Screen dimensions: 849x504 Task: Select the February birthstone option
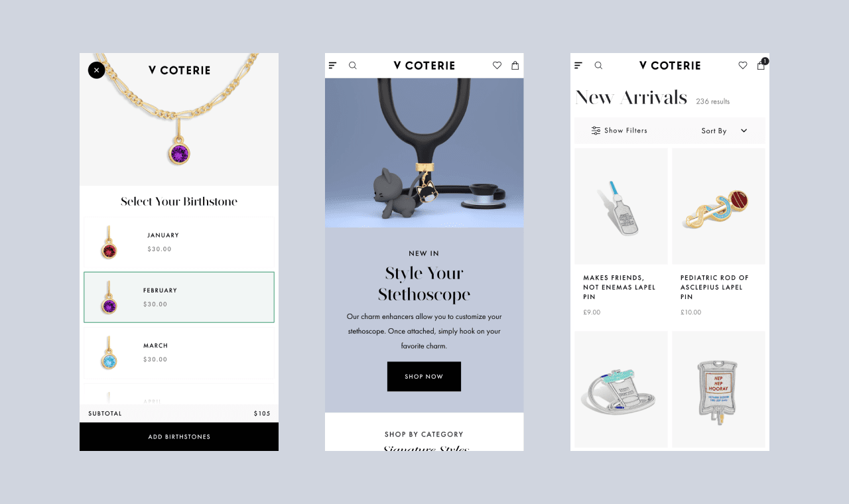click(179, 297)
